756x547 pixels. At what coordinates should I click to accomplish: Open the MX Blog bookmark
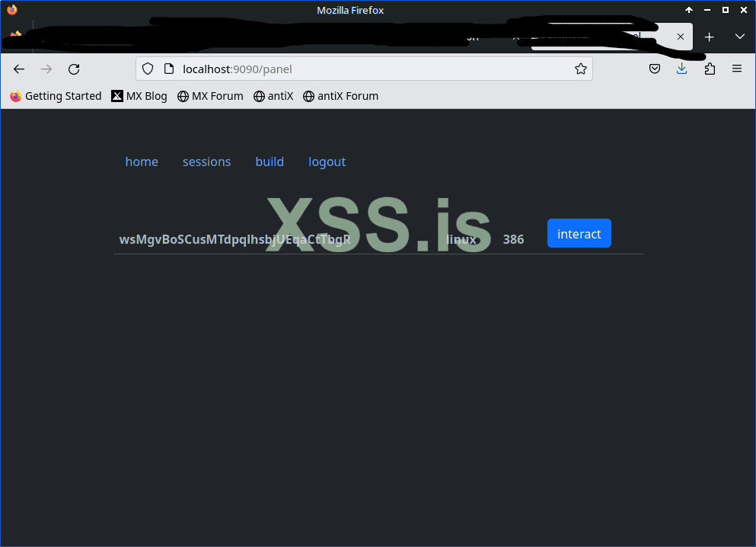139,96
